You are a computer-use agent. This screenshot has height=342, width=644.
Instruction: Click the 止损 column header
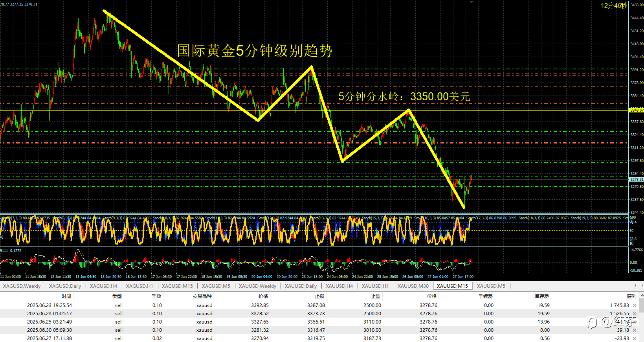319,296
